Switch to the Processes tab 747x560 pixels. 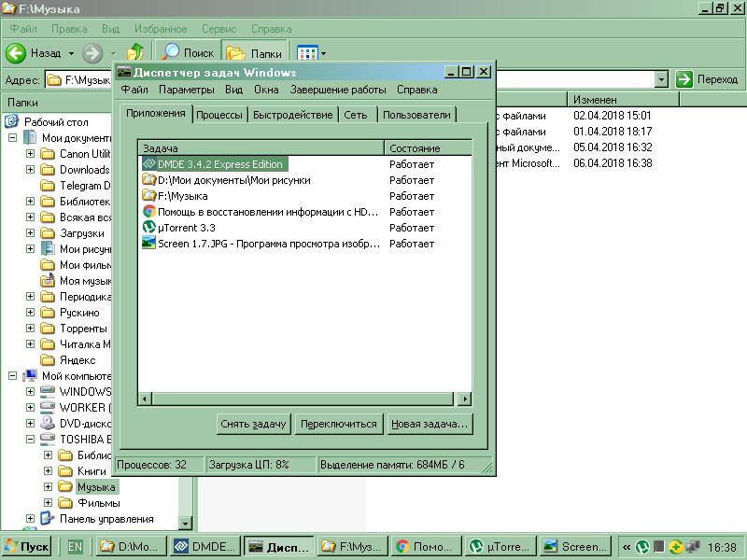pyautogui.click(x=220, y=115)
